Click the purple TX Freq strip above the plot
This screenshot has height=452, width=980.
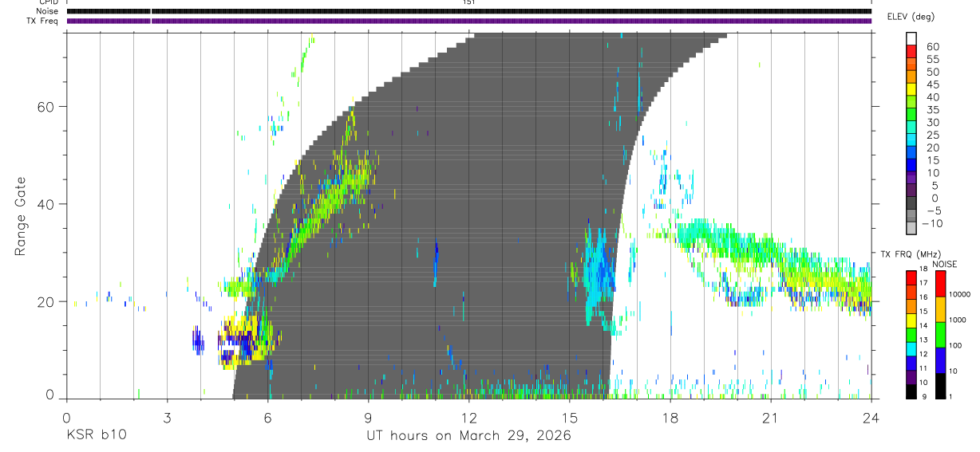pos(468,21)
